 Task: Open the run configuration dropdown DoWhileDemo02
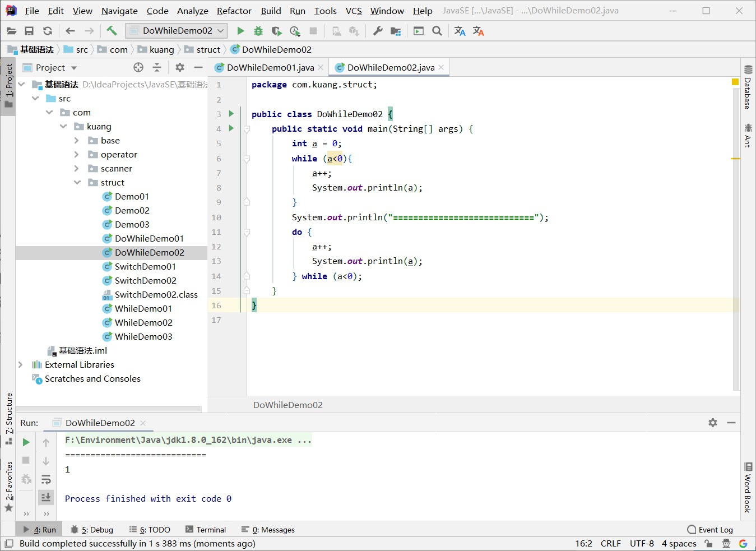point(176,31)
